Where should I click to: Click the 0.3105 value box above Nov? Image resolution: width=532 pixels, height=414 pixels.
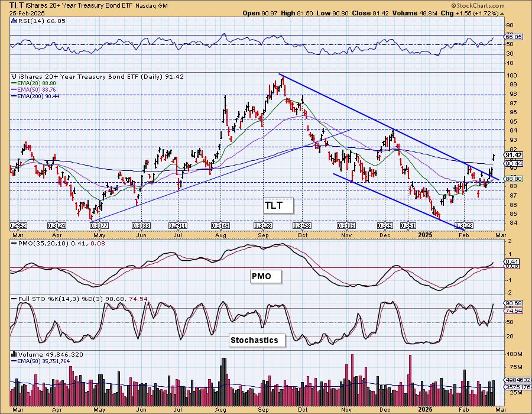pos(346,226)
